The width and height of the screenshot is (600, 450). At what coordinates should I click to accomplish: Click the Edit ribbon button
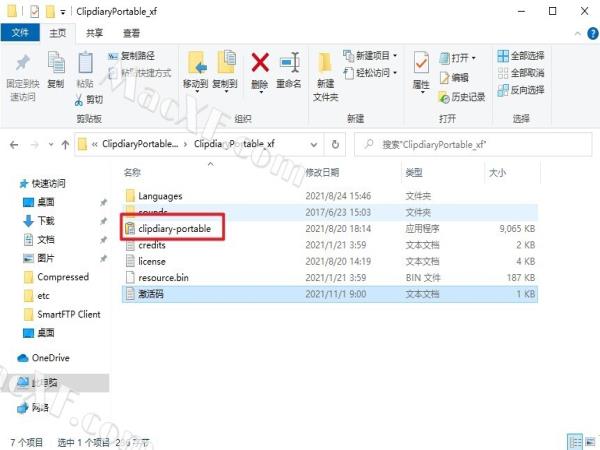click(x=454, y=78)
